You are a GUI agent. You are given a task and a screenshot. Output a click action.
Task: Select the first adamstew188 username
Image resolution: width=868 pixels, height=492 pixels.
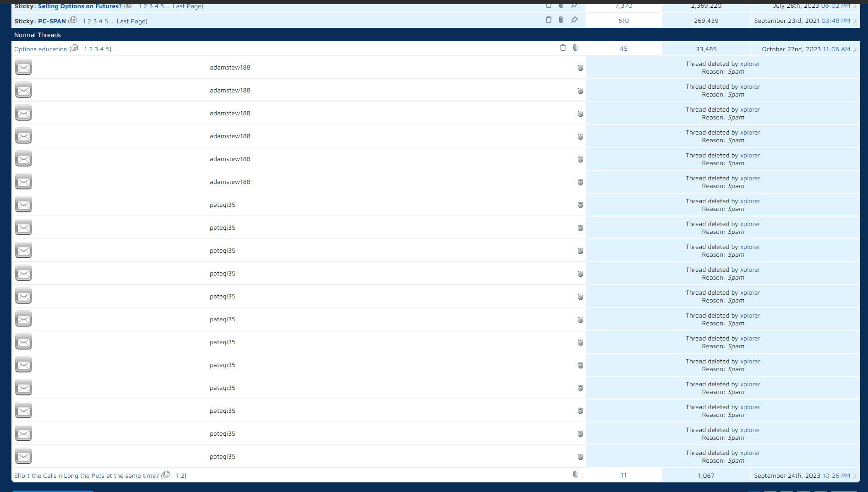pyautogui.click(x=230, y=67)
